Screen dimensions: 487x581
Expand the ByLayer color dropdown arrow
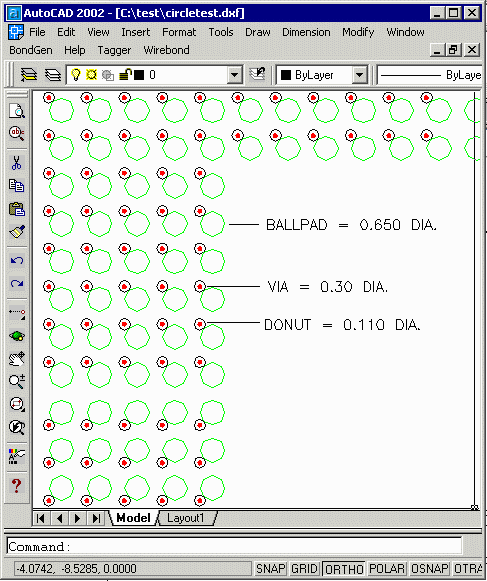coord(359,75)
